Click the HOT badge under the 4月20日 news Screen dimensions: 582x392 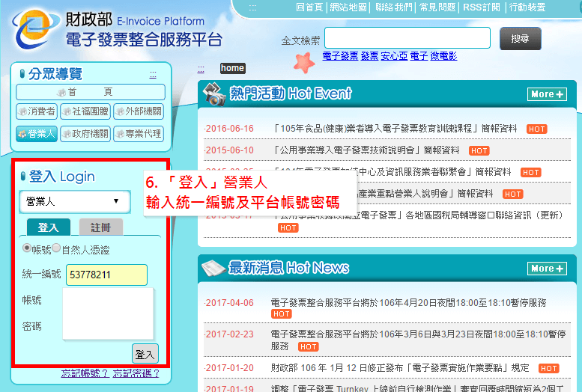click(282, 314)
